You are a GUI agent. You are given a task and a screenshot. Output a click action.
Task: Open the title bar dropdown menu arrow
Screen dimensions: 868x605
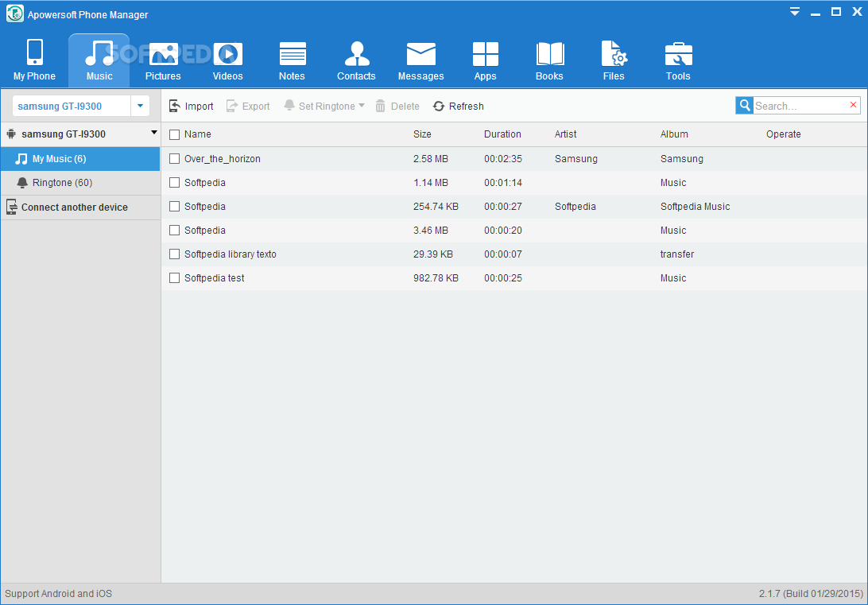click(795, 12)
